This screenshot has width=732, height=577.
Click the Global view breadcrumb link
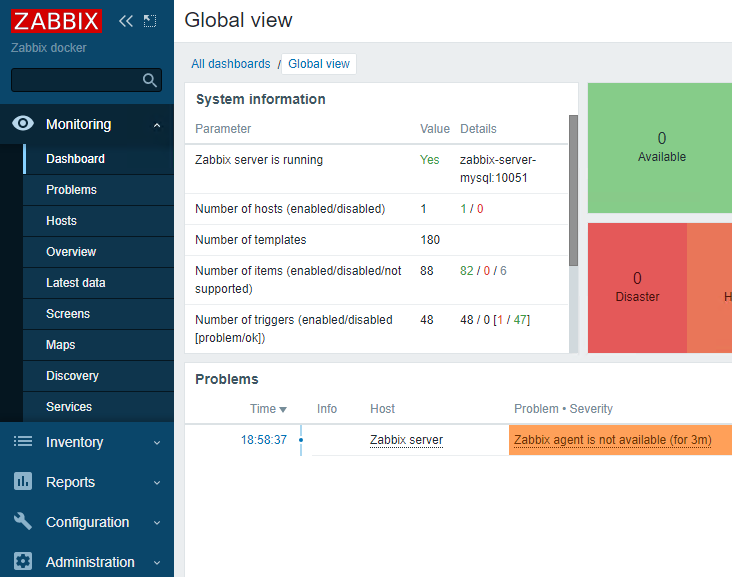tap(319, 64)
